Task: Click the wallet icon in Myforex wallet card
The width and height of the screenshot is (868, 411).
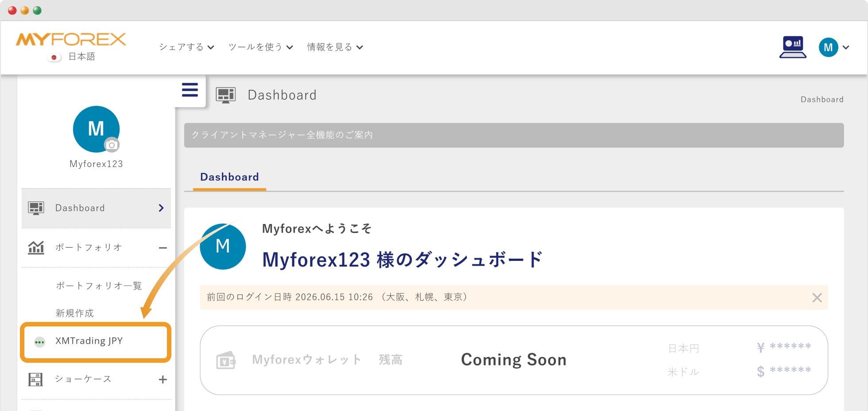Action: (226, 361)
